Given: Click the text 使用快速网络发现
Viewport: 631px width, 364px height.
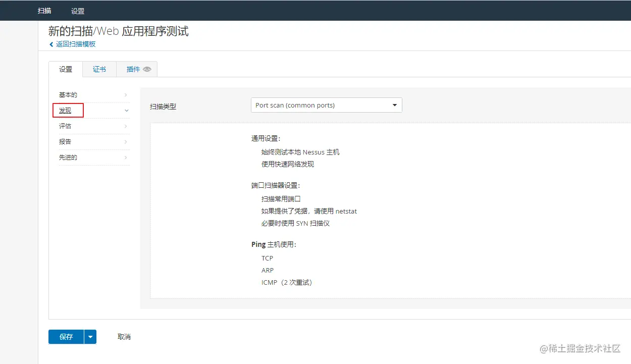Looking at the screenshot, I should click(x=288, y=164).
